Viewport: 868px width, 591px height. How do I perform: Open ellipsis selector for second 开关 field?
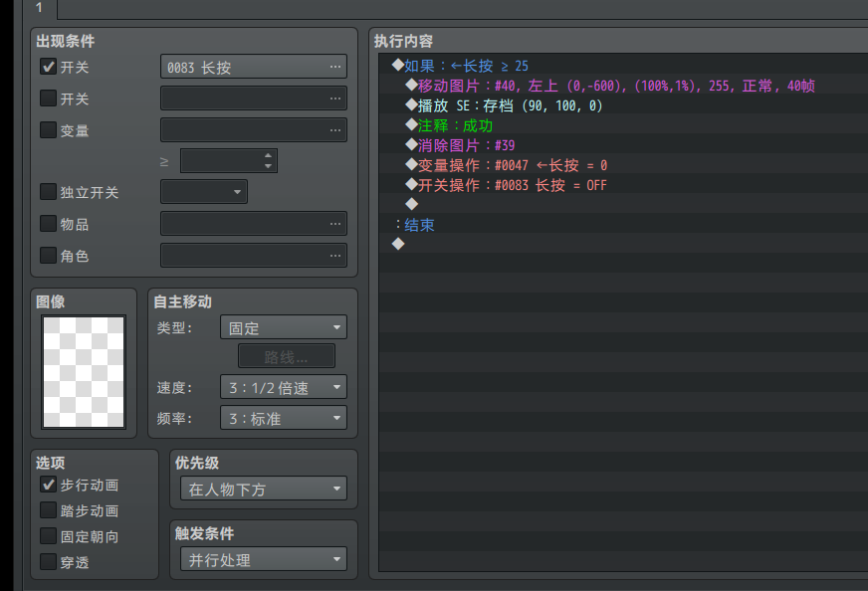point(334,98)
